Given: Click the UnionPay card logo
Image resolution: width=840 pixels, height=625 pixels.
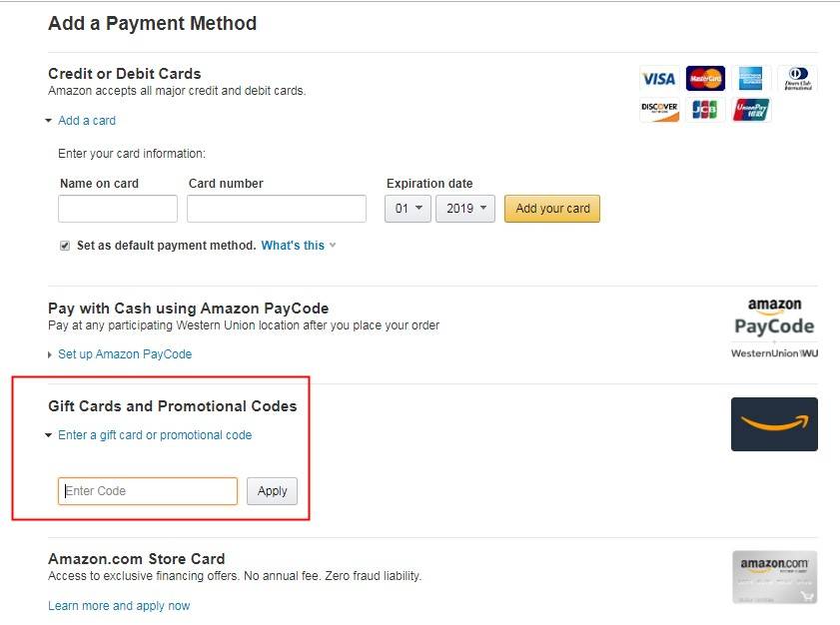Looking at the screenshot, I should click(751, 110).
